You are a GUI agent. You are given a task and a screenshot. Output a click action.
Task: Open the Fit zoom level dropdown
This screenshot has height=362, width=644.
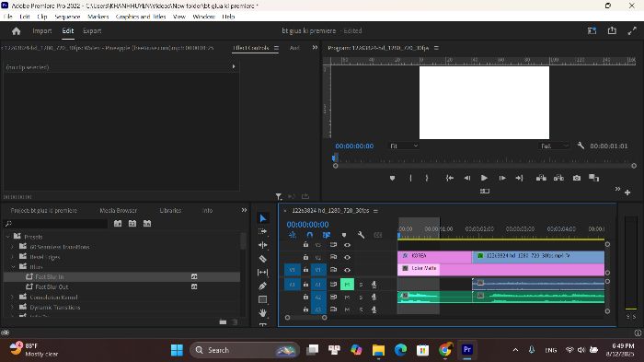(404, 146)
